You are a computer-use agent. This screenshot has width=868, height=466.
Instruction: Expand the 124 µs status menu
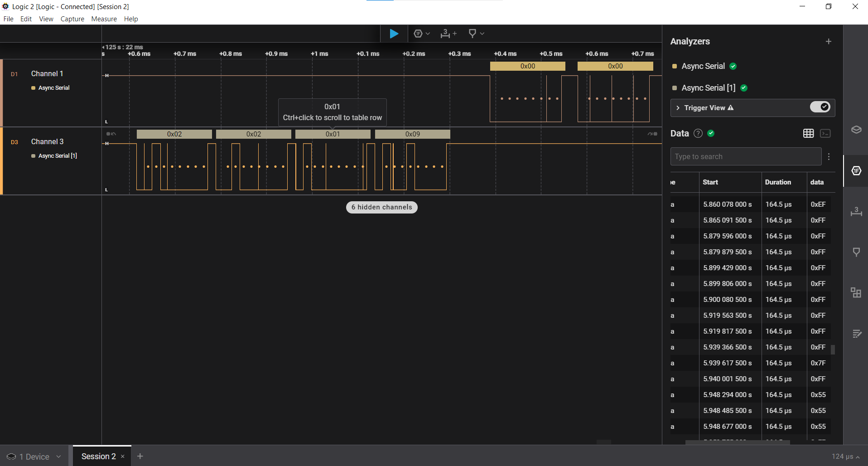(x=845, y=456)
